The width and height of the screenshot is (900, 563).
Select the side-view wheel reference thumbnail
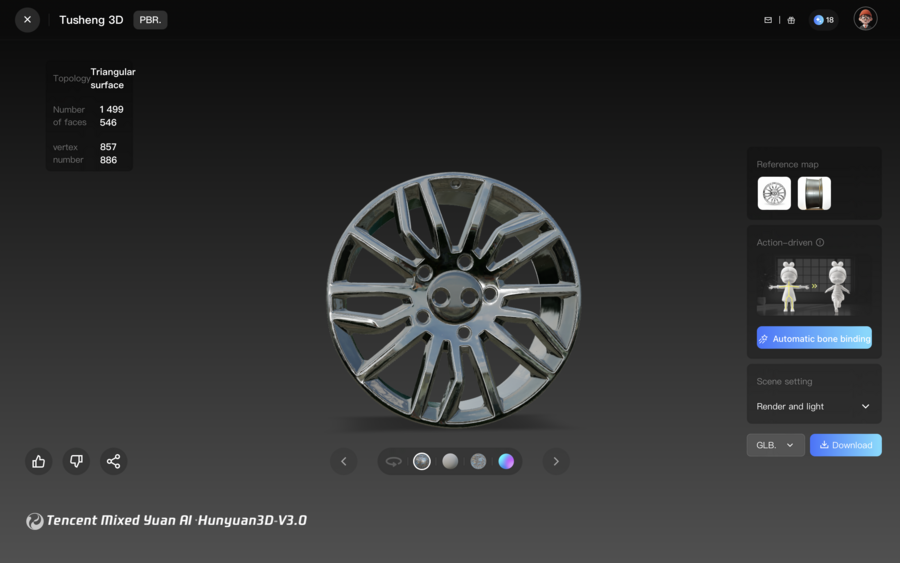[x=814, y=193]
